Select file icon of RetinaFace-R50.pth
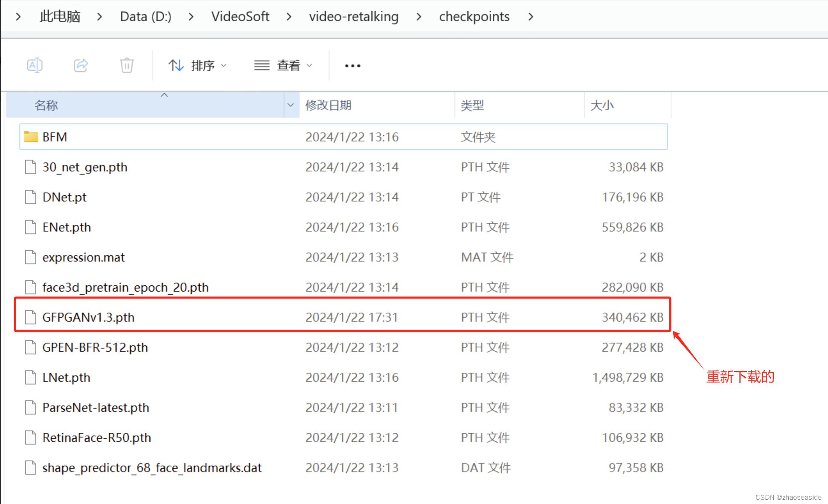The image size is (828, 504). pos(31,437)
